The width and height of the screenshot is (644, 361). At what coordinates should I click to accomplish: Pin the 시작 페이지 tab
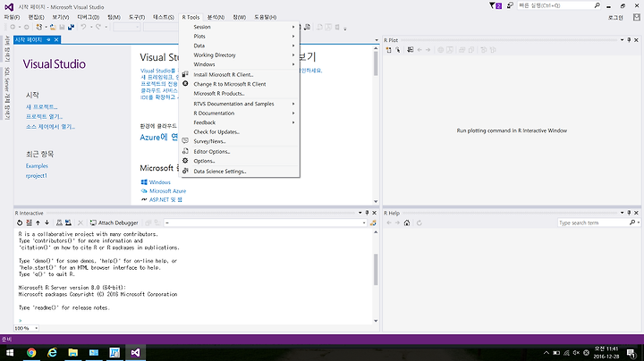(x=48, y=40)
